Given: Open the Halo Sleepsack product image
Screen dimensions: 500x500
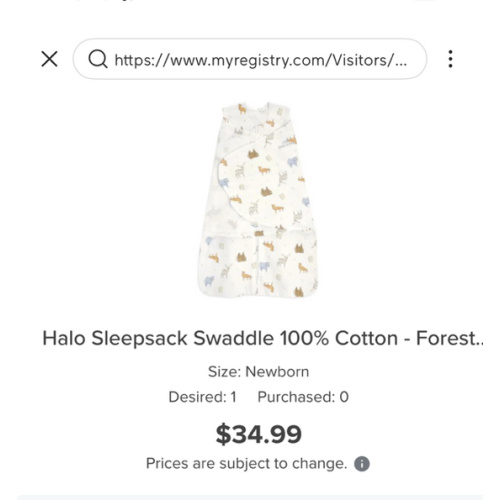Looking at the screenshot, I should point(258,200).
